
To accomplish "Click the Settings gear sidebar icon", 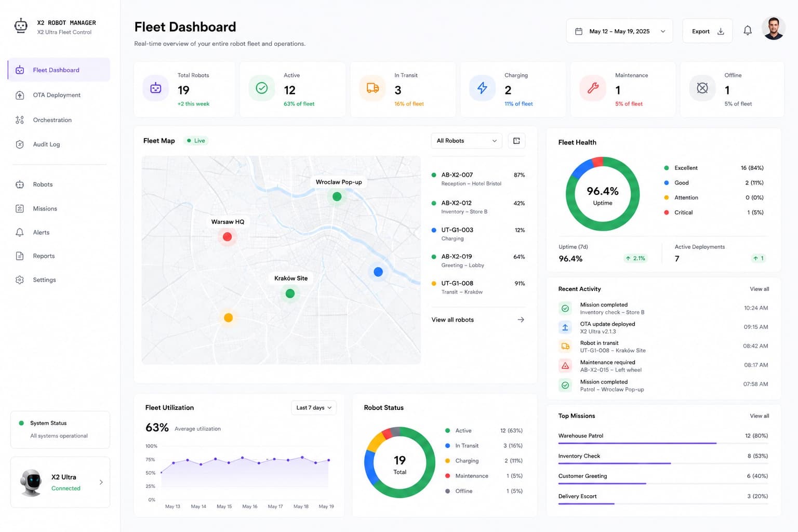I will coord(20,280).
